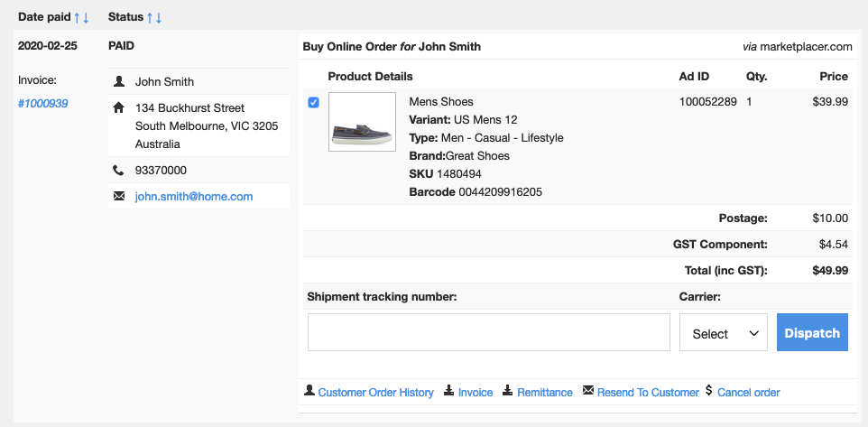Uncheck the Mens Shoes product checkbox

(x=313, y=103)
